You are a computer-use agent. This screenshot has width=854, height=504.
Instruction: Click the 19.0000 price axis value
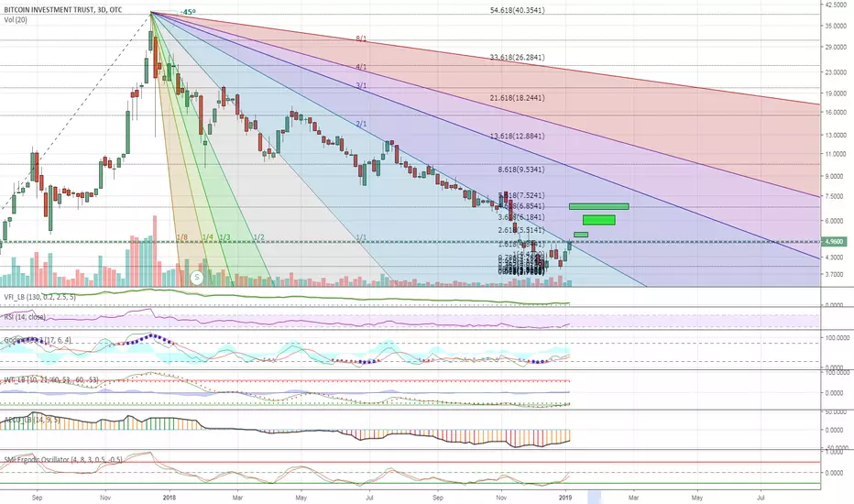point(836,93)
